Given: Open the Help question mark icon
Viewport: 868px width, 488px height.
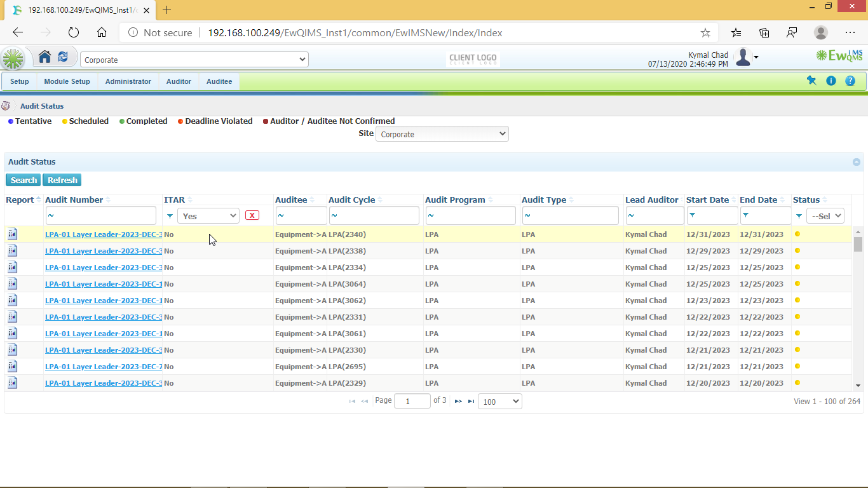Looking at the screenshot, I should 850,81.
